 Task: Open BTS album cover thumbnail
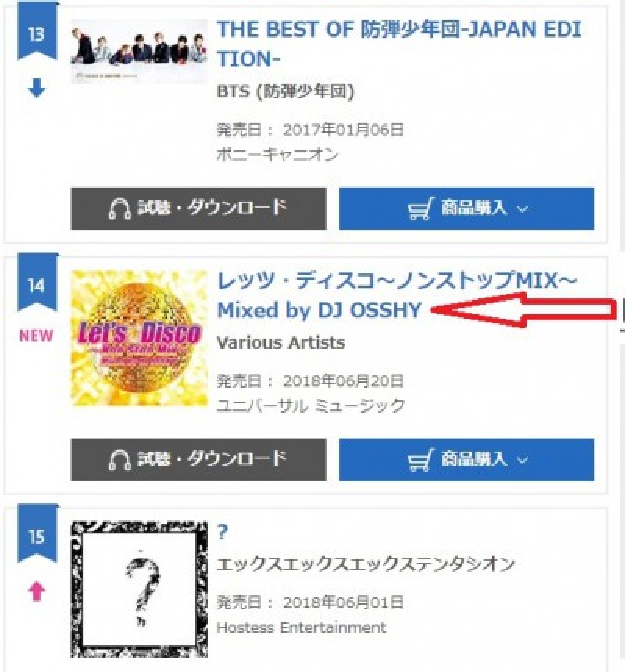point(139,52)
